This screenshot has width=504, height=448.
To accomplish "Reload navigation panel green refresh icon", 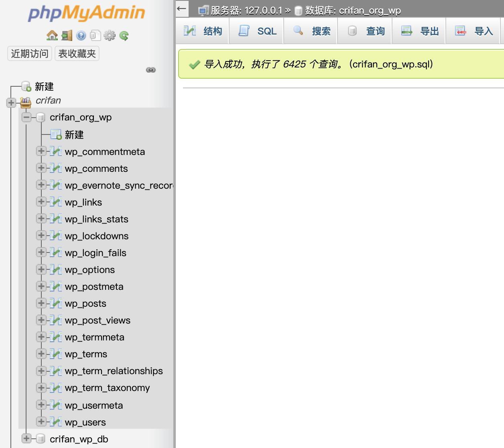I will pyautogui.click(x=124, y=36).
